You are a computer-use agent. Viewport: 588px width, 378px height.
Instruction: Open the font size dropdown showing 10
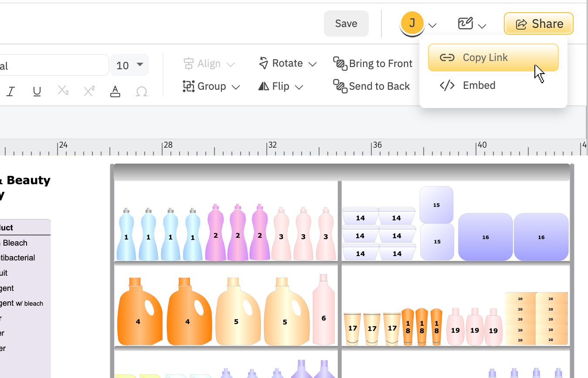(x=129, y=64)
